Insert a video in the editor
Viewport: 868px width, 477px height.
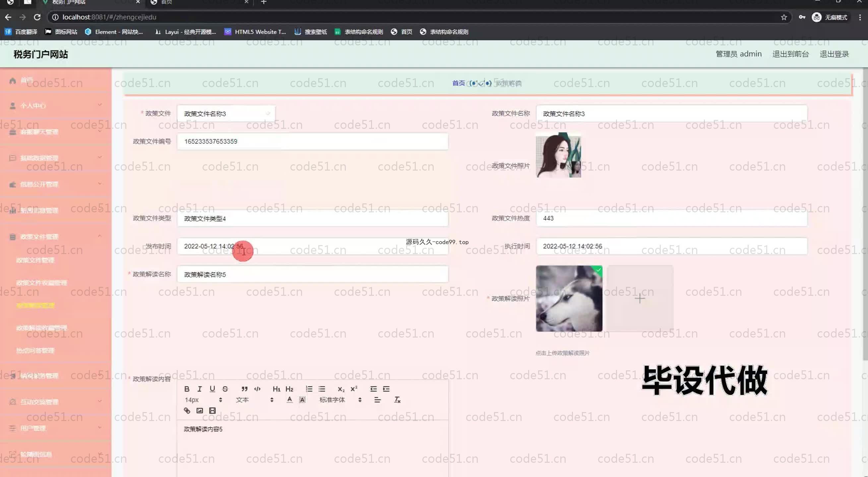(x=212, y=410)
